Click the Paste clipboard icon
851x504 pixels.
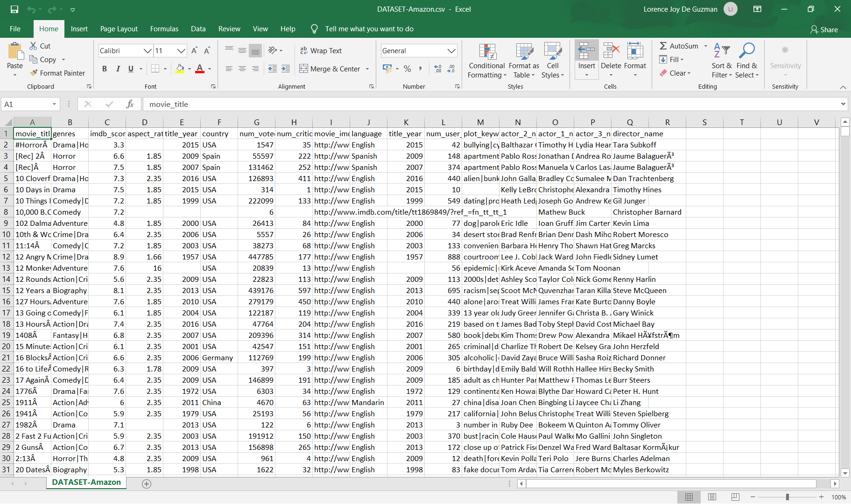click(x=15, y=52)
